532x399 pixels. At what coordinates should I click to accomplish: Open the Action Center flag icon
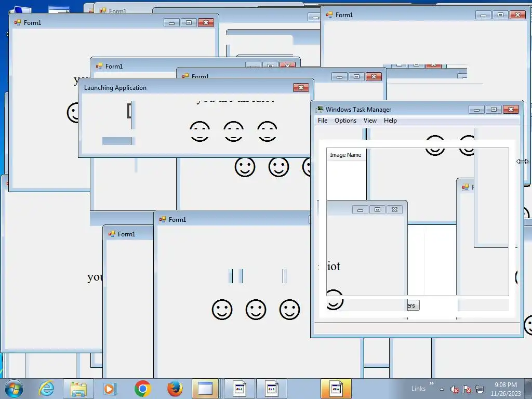click(x=467, y=389)
